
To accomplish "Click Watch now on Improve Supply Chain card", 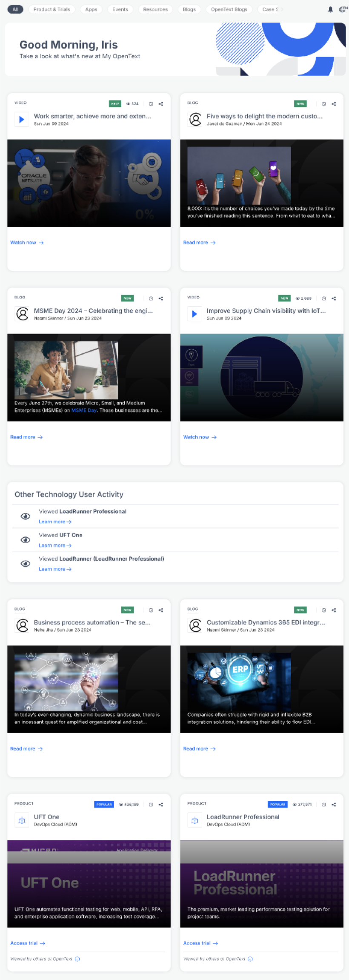I will pyautogui.click(x=200, y=437).
